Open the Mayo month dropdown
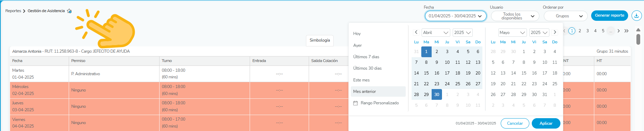Screen dimensions: 644x131 point(512,33)
